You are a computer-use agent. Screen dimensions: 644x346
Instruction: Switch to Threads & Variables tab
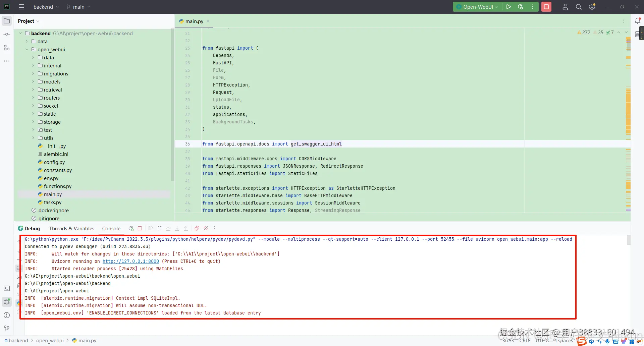click(x=72, y=228)
